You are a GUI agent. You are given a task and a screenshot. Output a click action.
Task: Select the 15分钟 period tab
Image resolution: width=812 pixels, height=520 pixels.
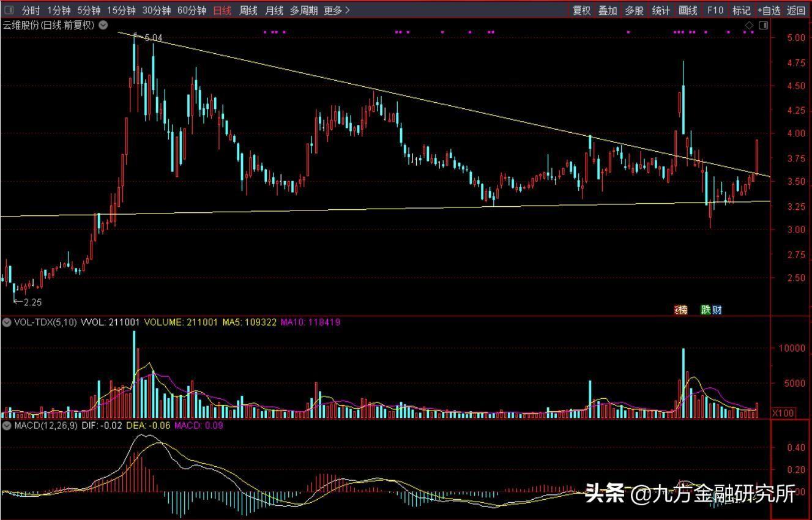coord(121,10)
